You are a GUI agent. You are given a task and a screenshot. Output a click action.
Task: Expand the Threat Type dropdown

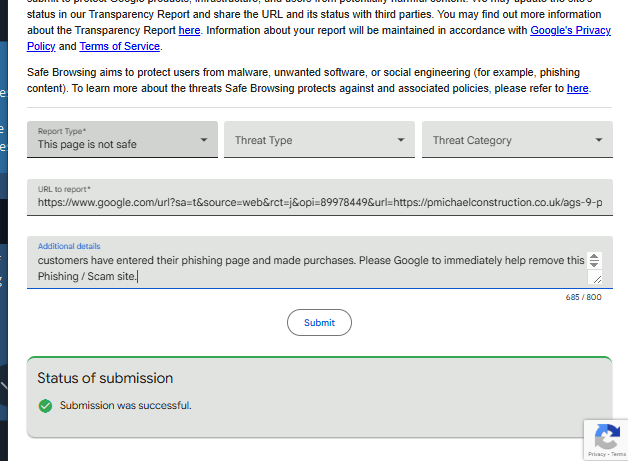(x=318, y=140)
